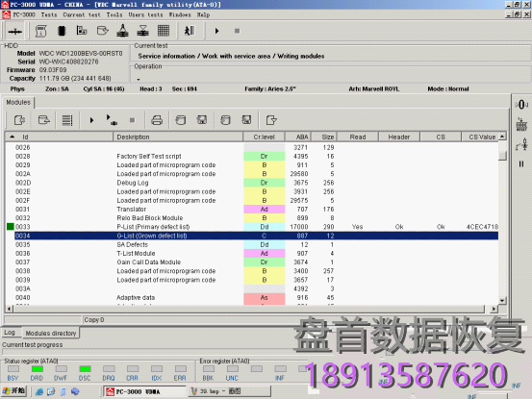
Task: Click the green marker beside module 0033
Action: pyautogui.click(x=11, y=227)
